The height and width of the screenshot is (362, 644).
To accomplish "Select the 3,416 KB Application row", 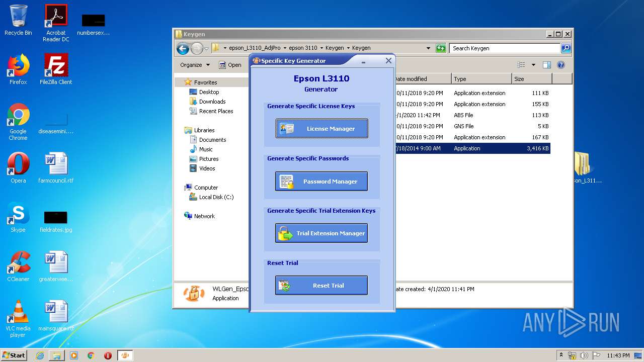I will (x=472, y=148).
